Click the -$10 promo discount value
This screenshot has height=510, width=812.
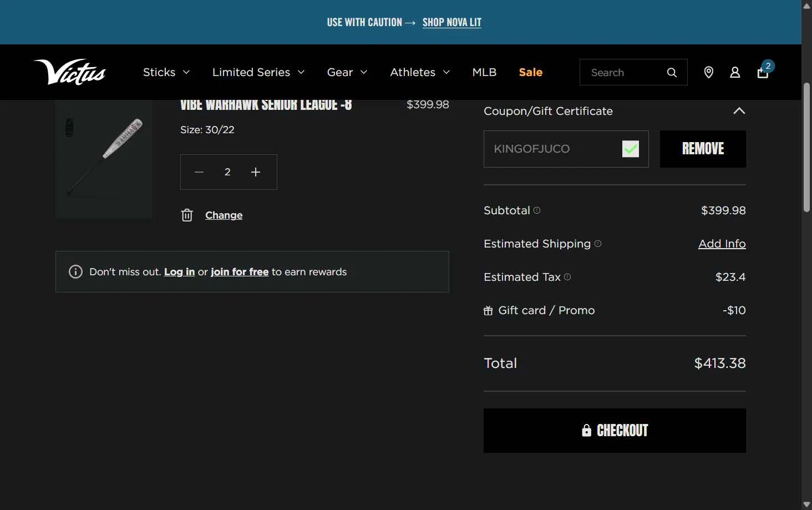(x=734, y=310)
